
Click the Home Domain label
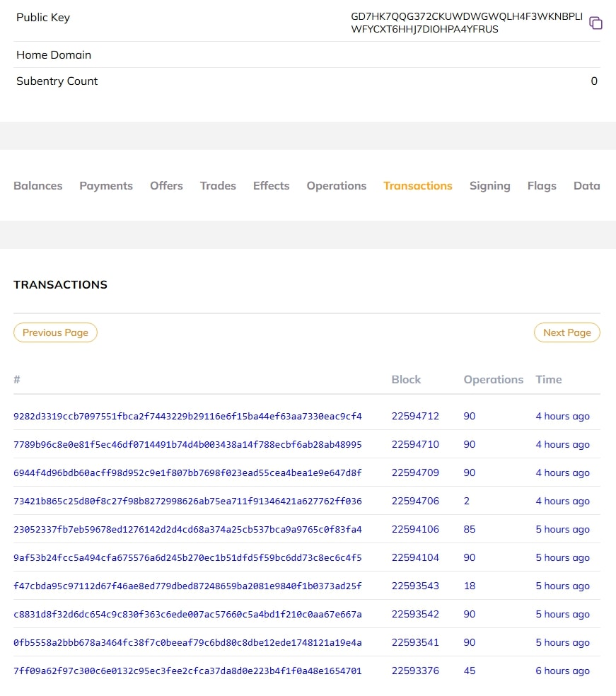click(x=54, y=55)
